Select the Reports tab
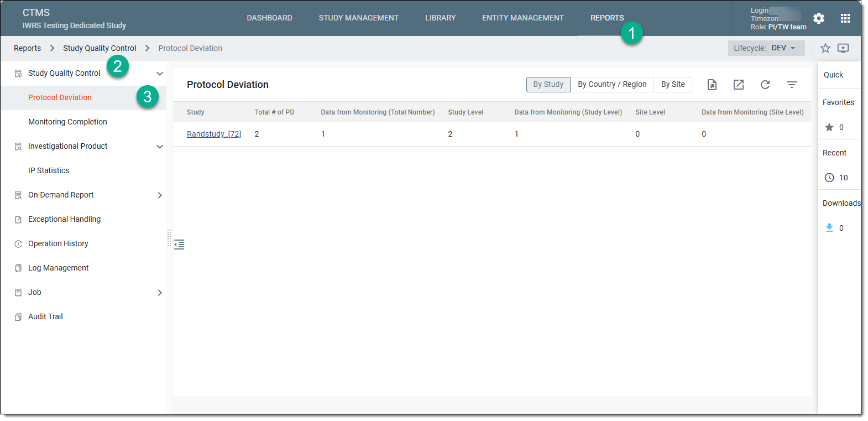868x421 pixels. pos(607,18)
